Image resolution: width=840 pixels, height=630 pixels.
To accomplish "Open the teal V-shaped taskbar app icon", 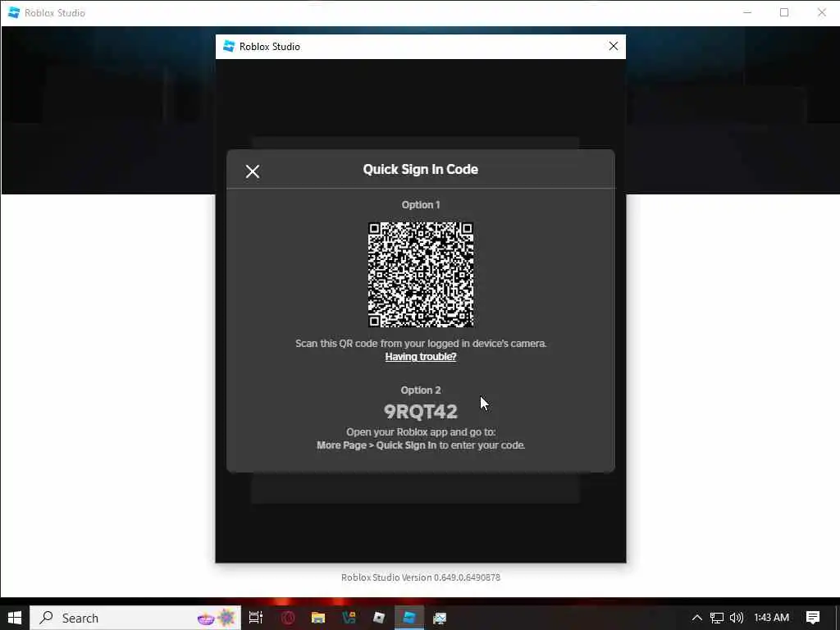I will [x=349, y=618].
